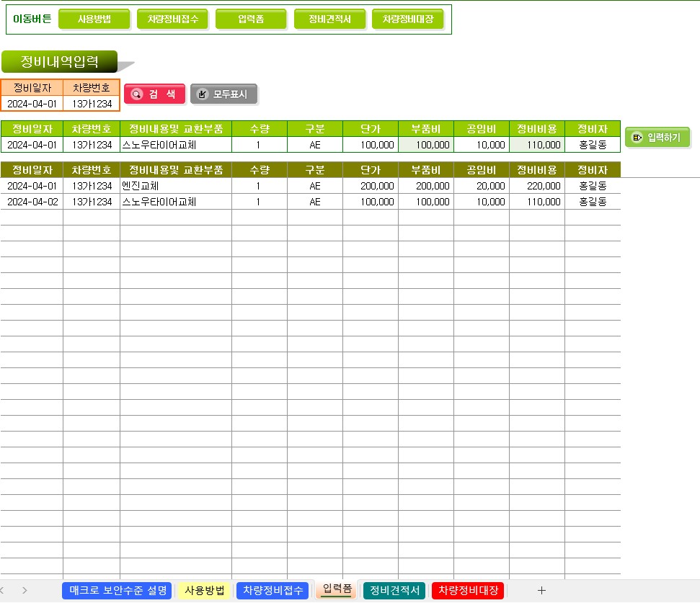Select input row 정비자 홍길동 cell
The width and height of the screenshot is (700, 603).
593,145
